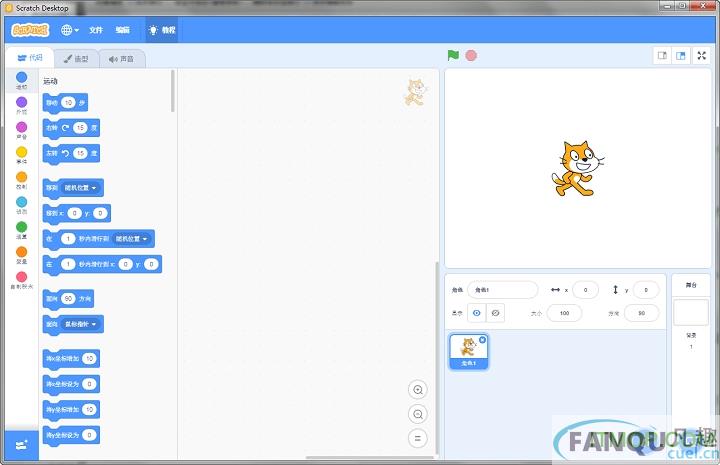Image resolution: width=720 pixels, height=465 pixels.
Task: Click the sprite y coordinate field
Action: (646, 290)
